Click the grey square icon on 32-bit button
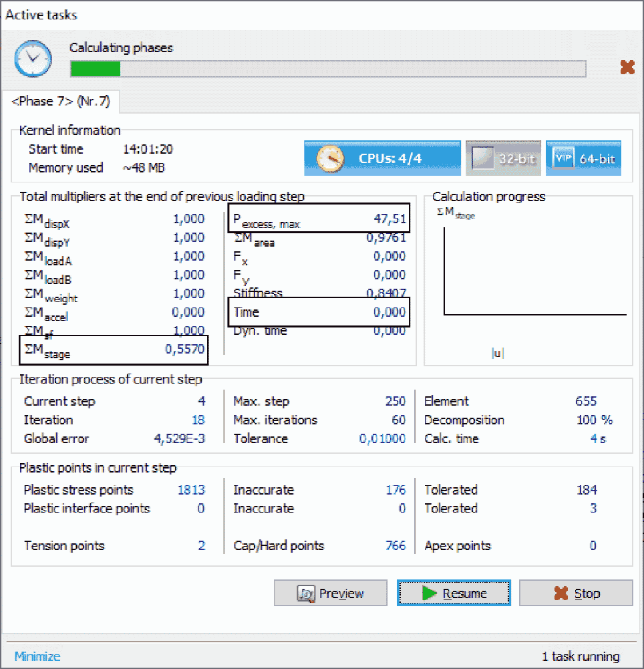 pyautogui.click(x=482, y=158)
